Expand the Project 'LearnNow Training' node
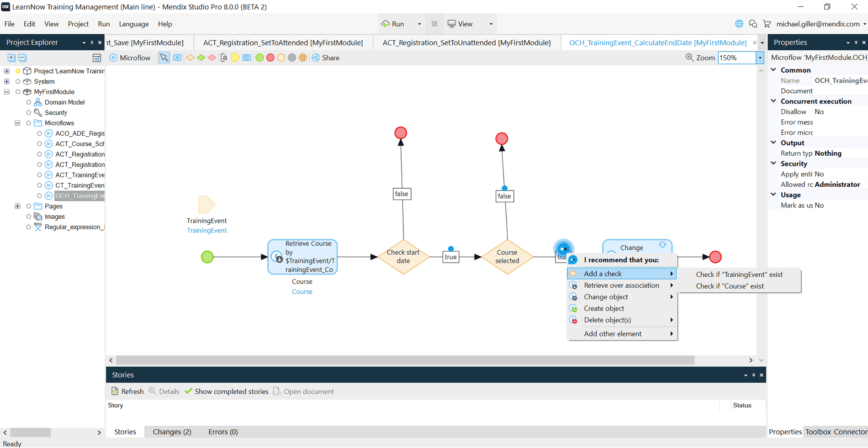Screen dimensions: 868x448 [x=7, y=71]
